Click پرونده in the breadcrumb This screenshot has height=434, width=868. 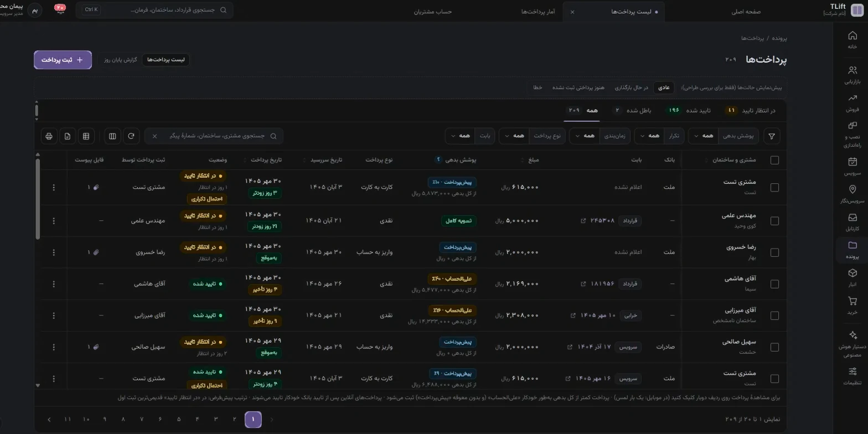tap(779, 38)
